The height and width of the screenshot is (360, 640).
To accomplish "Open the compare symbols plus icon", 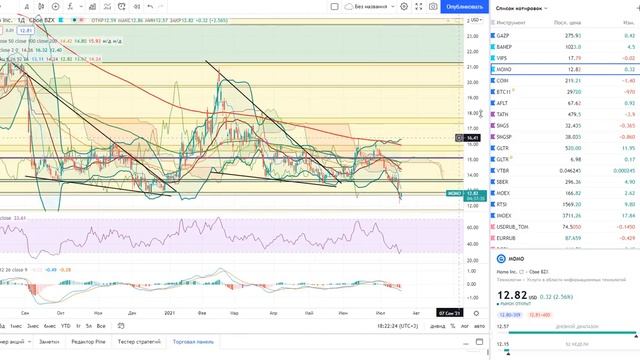I will click(56, 7).
